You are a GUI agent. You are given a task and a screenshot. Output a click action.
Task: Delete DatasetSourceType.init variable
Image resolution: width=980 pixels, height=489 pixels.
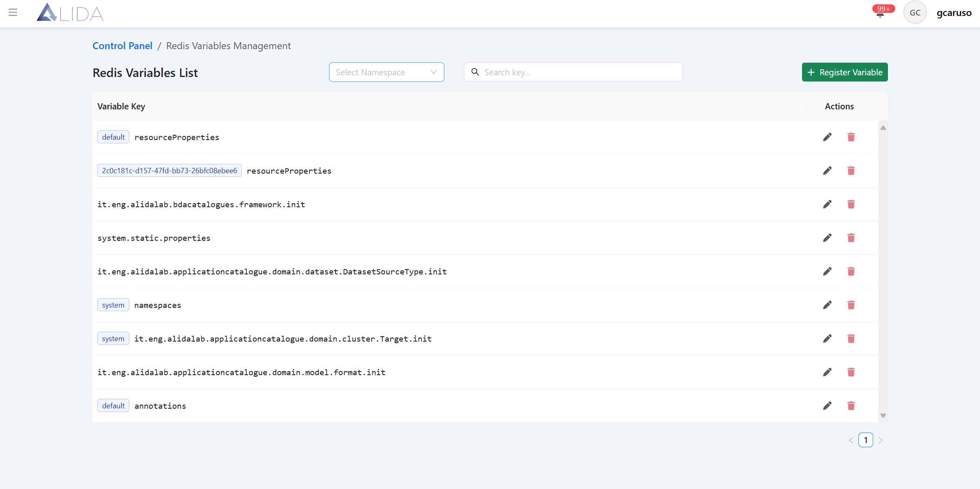point(851,272)
